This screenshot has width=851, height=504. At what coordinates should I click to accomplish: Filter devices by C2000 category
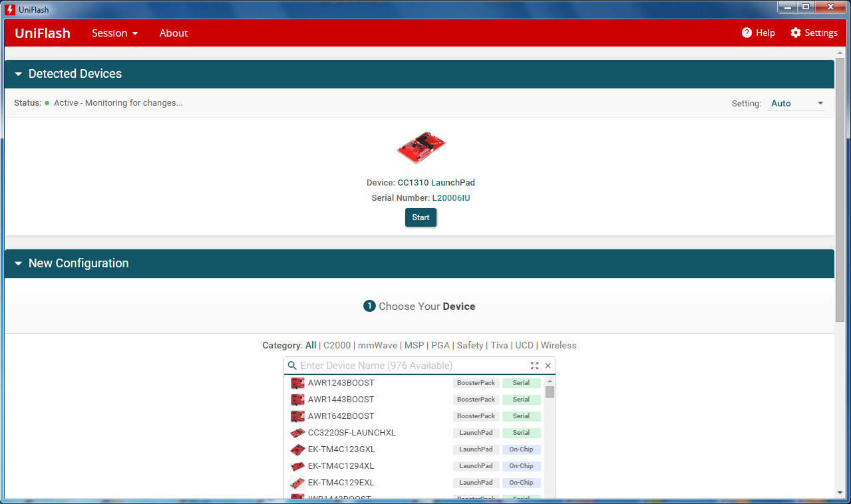pyautogui.click(x=337, y=346)
